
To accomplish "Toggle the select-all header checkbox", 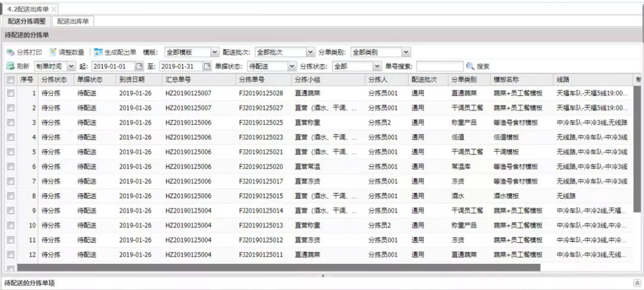I will [x=11, y=80].
